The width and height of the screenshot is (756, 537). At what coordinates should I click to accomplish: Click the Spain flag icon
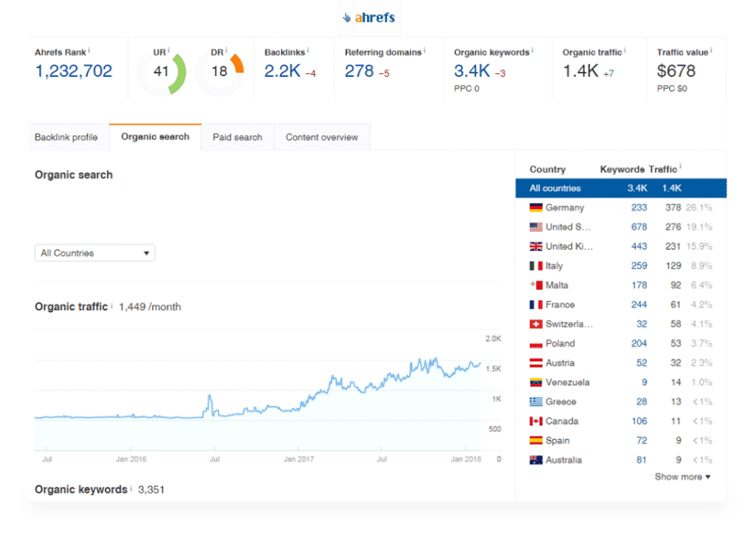[536, 440]
